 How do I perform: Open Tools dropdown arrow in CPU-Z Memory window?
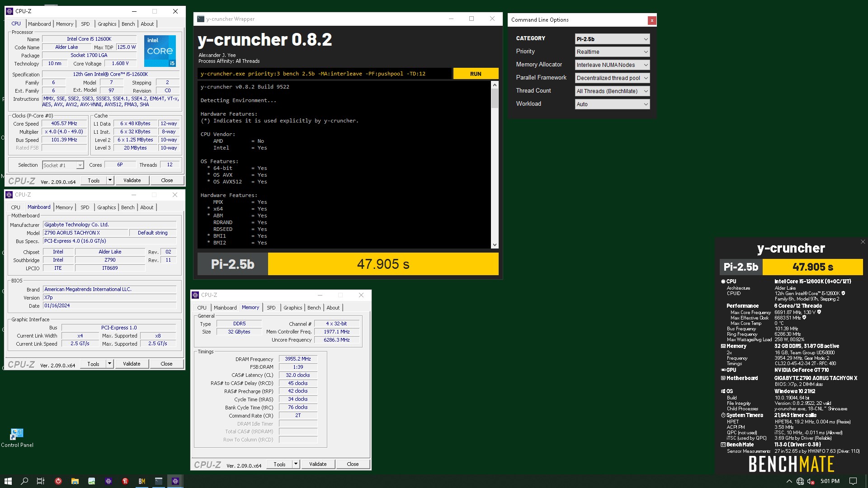pos(296,464)
